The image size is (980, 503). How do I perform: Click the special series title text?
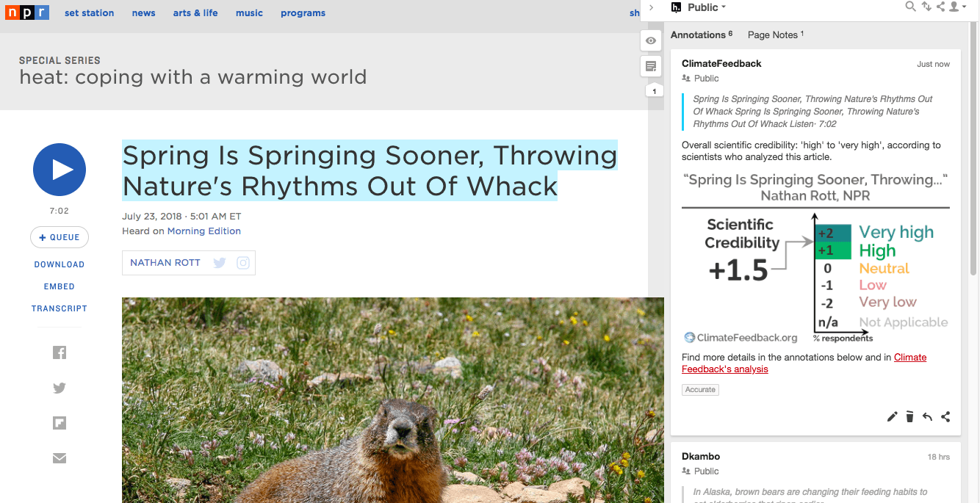[x=193, y=77]
